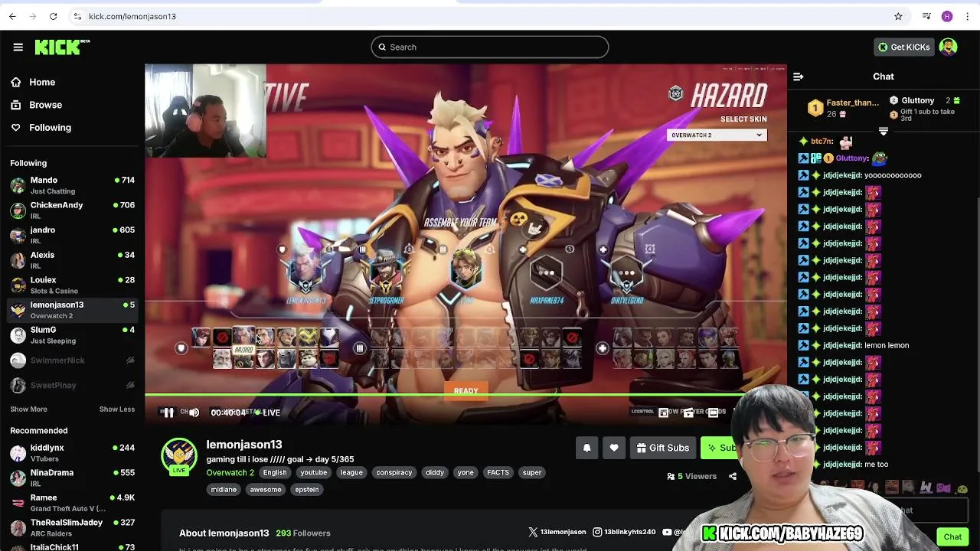Open jandro's IRL channel
Screen dimensions: 980x551
coord(73,235)
